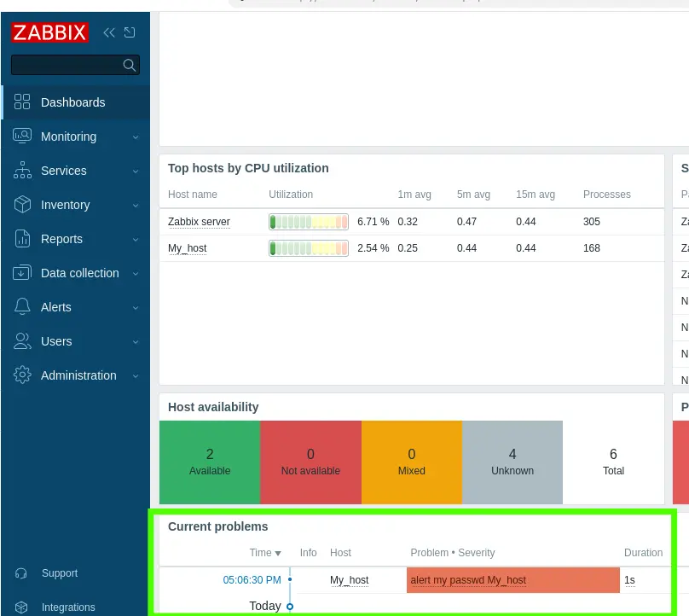Open the Zabbix server host link

[199, 222]
